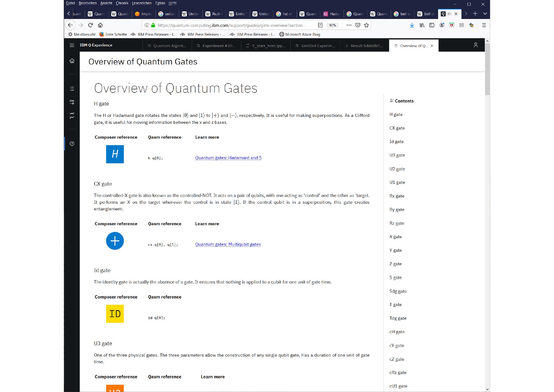The width and height of the screenshot is (554, 392).
Task: Click the blue CX gate plus icon
Action: tap(115, 241)
